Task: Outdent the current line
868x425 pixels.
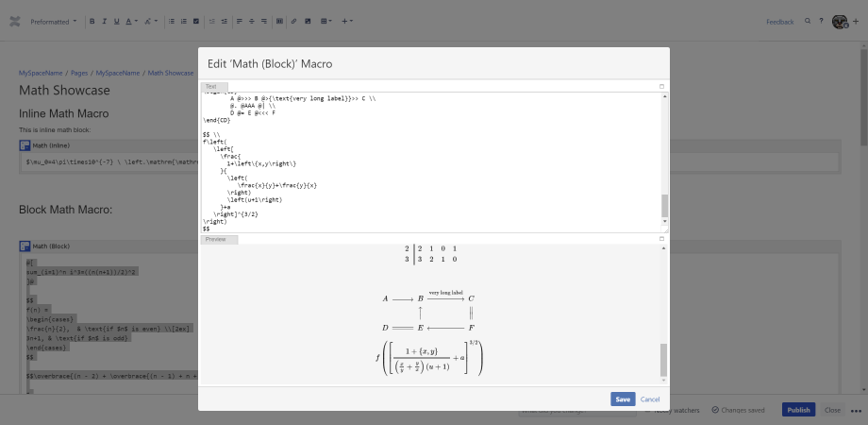Action: (x=212, y=22)
